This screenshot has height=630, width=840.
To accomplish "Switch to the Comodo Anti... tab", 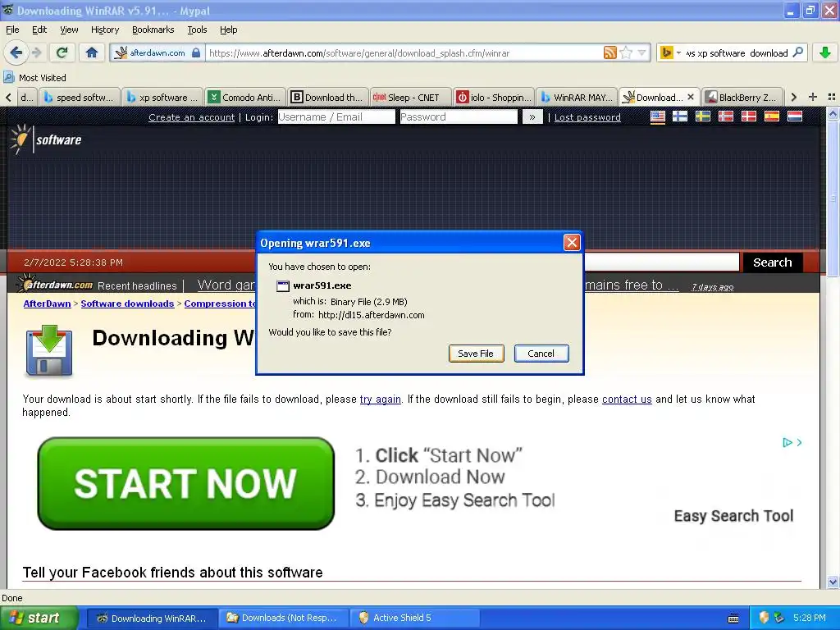I will coord(244,97).
